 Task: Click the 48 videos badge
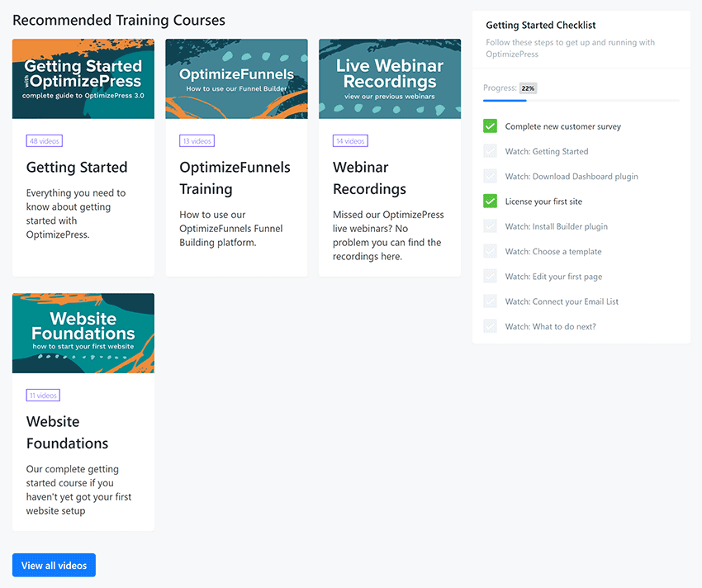[45, 141]
